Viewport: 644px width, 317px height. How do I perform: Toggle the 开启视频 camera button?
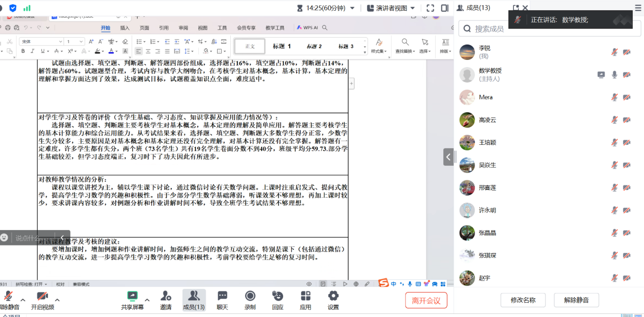tap(42, 297)
